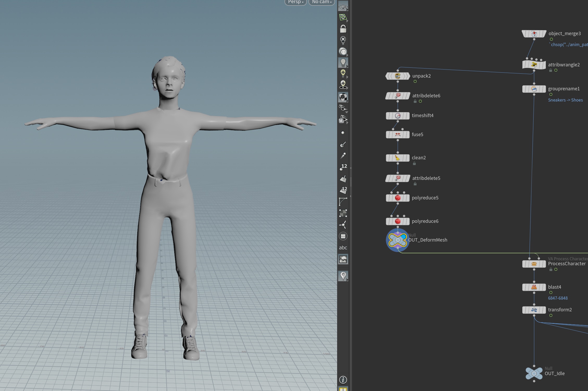Select the ProcessCharacter node icon

(x=534, y=264)
